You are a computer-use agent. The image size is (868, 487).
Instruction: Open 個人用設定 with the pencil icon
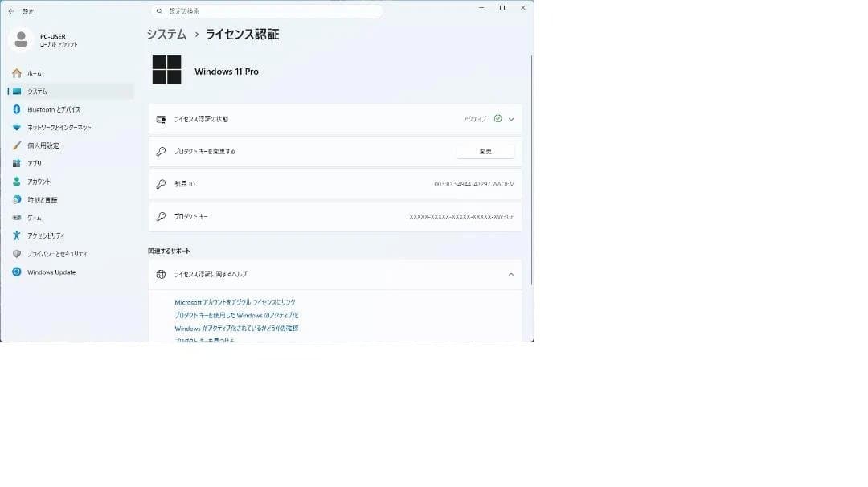(x=43, y=145)
